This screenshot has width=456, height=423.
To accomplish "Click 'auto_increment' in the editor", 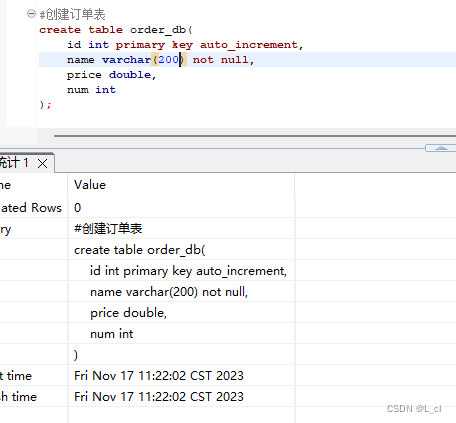I will (249, 45).
